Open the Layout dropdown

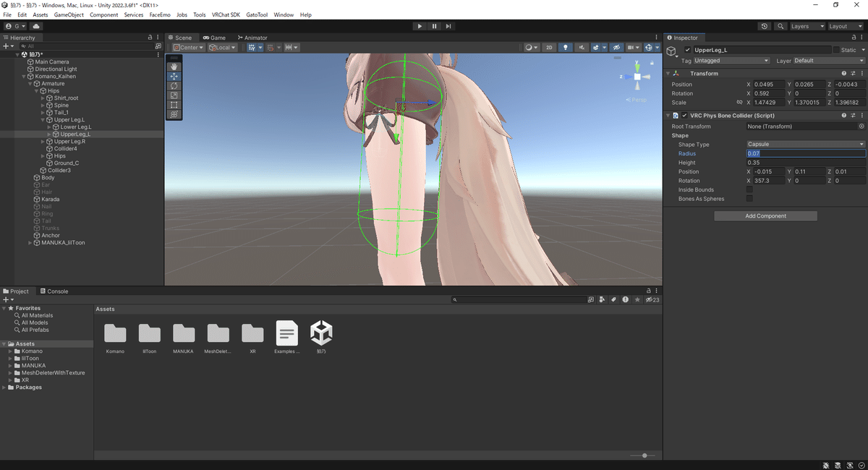coord(846,26)
